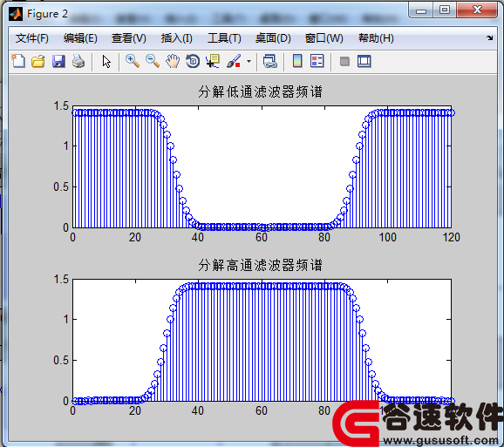Open the brush color dropdown arrow

coord(249,61)
